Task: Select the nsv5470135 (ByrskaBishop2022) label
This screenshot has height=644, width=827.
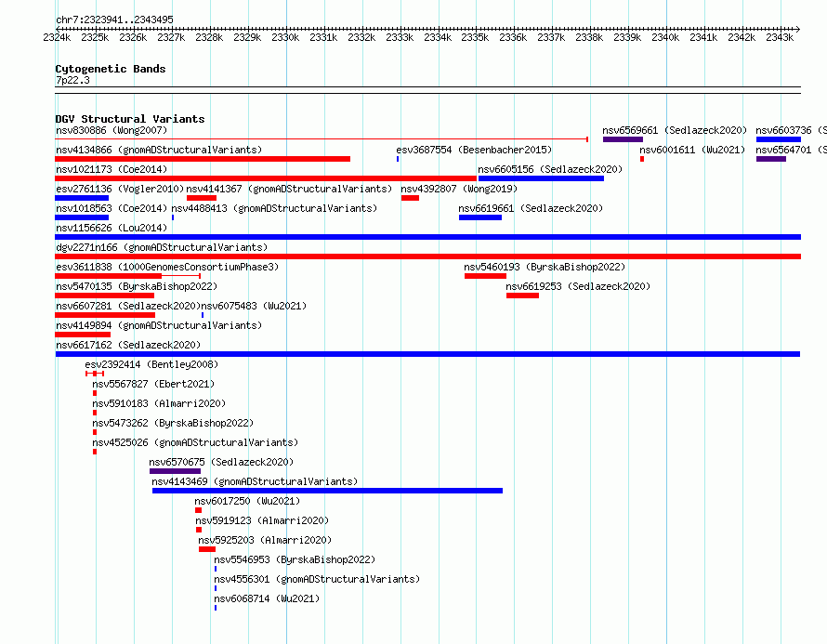Action: 137,286
